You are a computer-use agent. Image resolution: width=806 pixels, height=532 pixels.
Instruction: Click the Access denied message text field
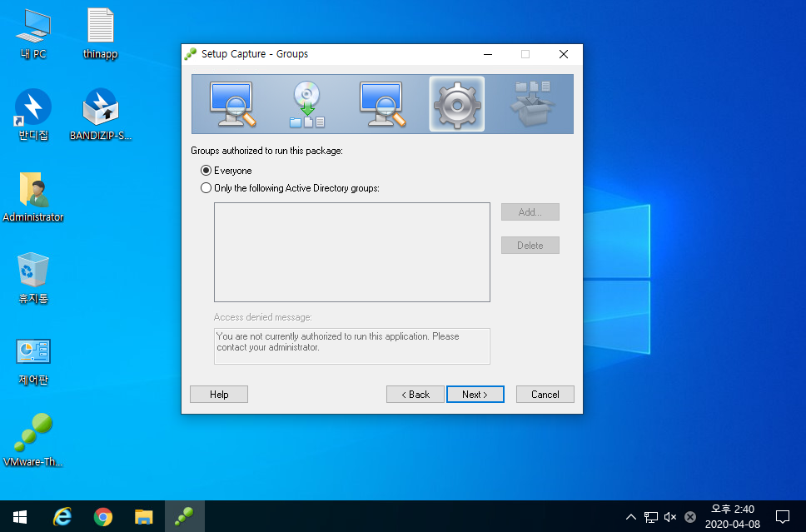pyautogui.click(x=352, y=346)
